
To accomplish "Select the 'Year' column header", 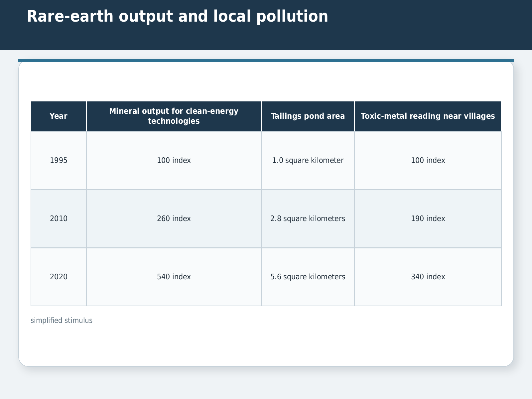I will point(59,116).
